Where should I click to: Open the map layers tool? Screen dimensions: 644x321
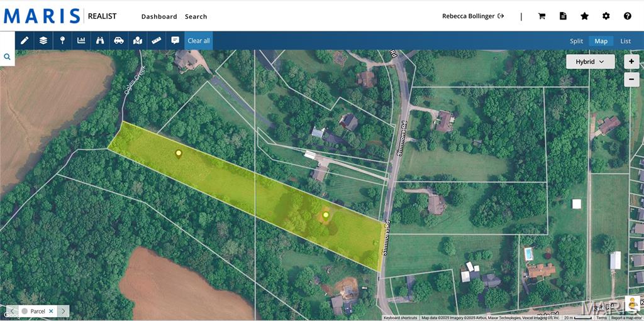[43, 41]
